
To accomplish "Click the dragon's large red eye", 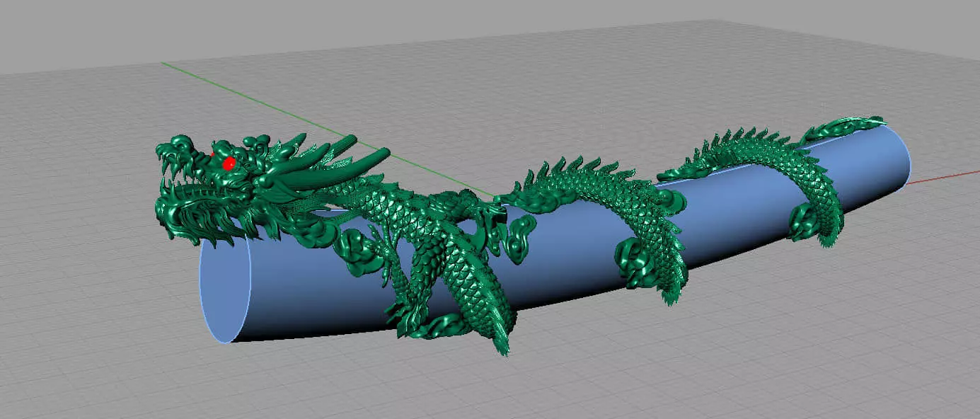I will click(229, 163).
